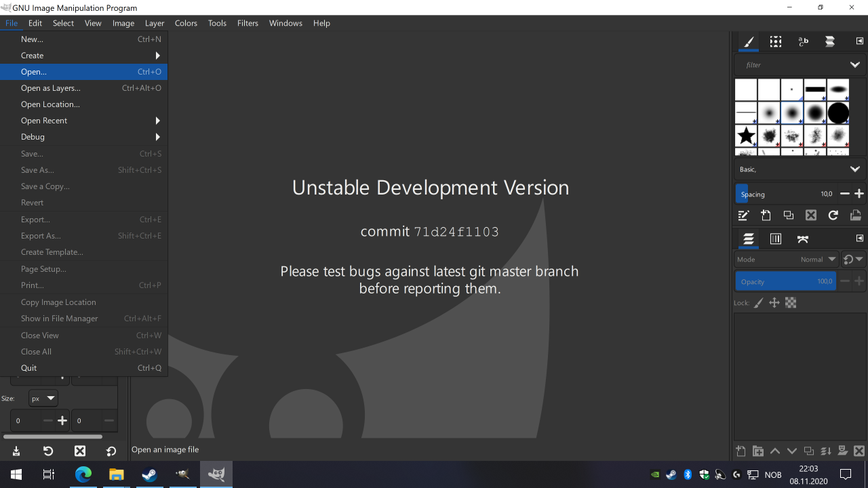Increase brush spacing with plus button

tap(859, 194)
